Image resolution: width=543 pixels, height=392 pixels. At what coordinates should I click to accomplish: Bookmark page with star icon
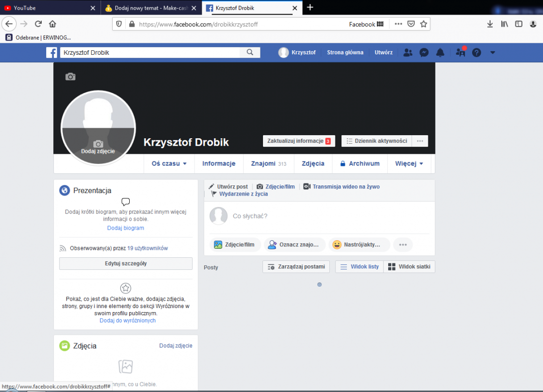pos(424,24)
